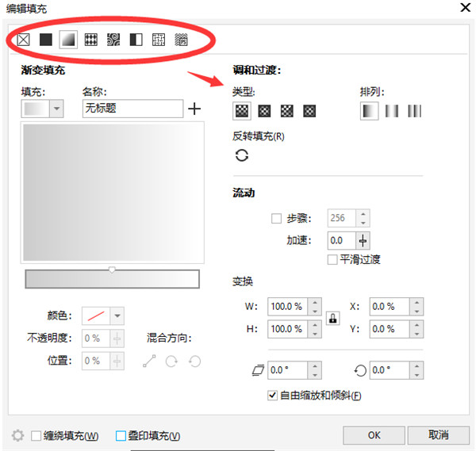Enable the 叠印填充(V) checkbox
Screen dimensions: 476x451
121,436
